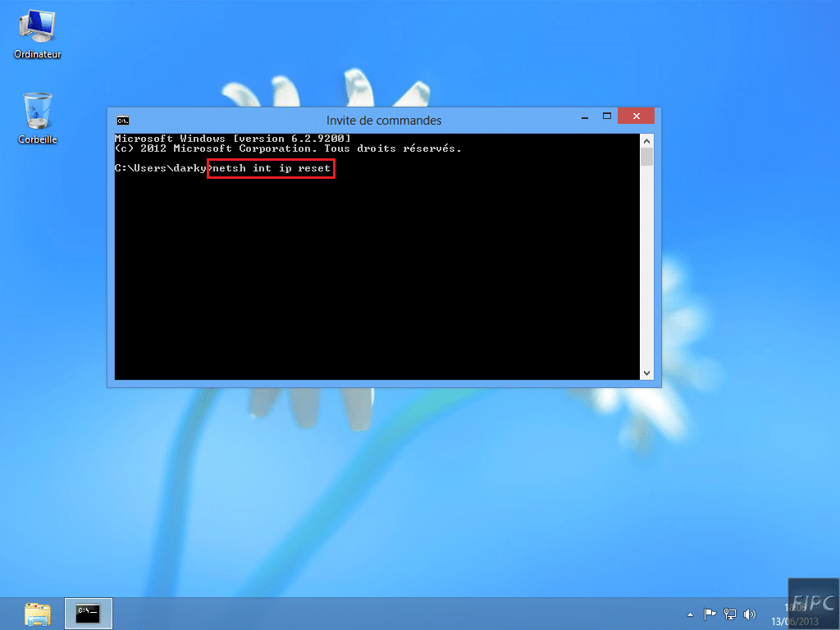This screenshot has height=630, width=840.
Task: Click the netsh int ip reset command text
Action: [x=271, y=168]
